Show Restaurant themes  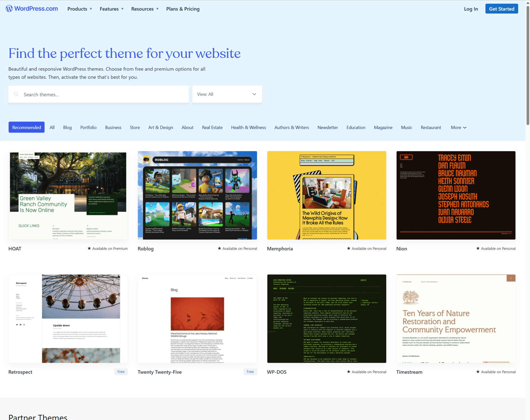(x=431, y=127)
